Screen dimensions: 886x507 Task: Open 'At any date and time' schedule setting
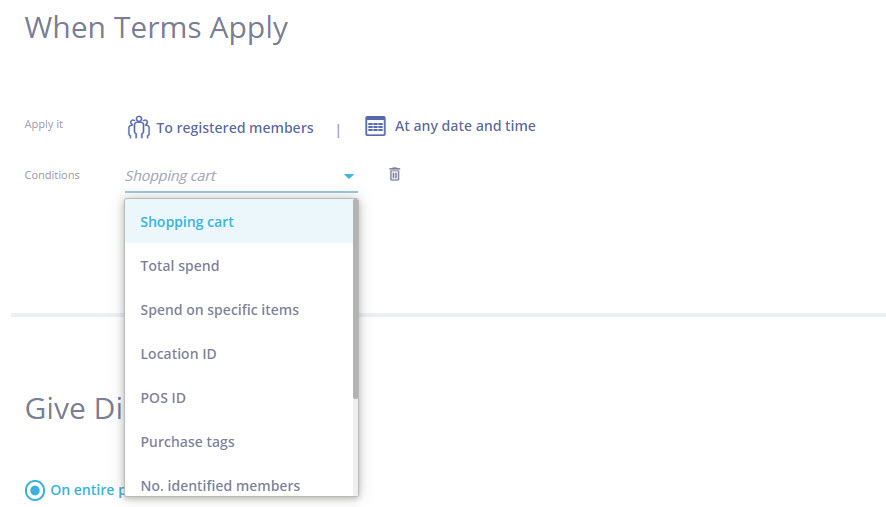tap(465, 126)
